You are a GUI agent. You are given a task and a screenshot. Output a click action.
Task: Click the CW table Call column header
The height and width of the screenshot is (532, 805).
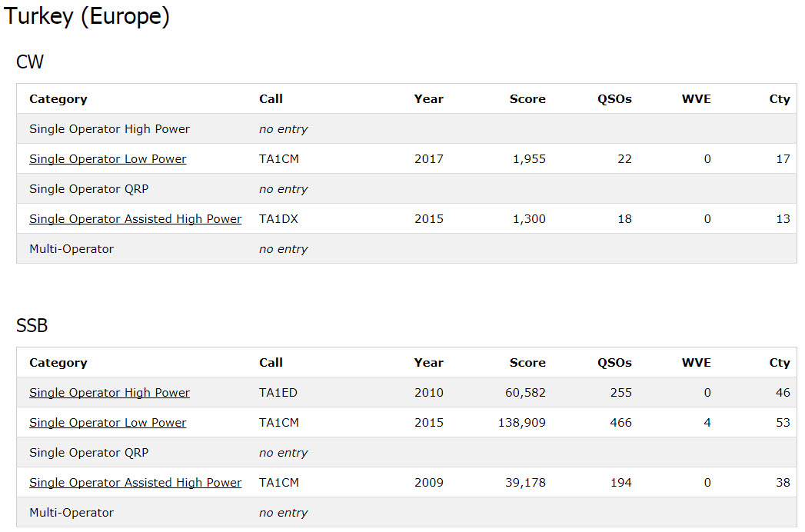pyautogui.click(x=271, y=99)
